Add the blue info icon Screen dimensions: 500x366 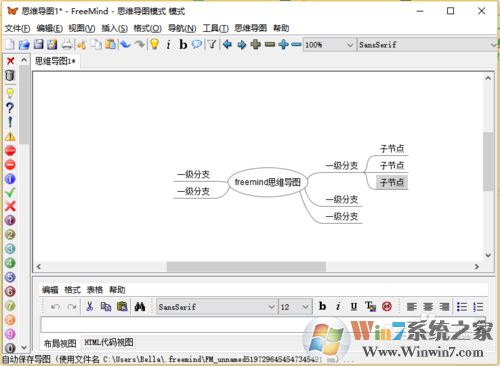(x=10, y=179)
